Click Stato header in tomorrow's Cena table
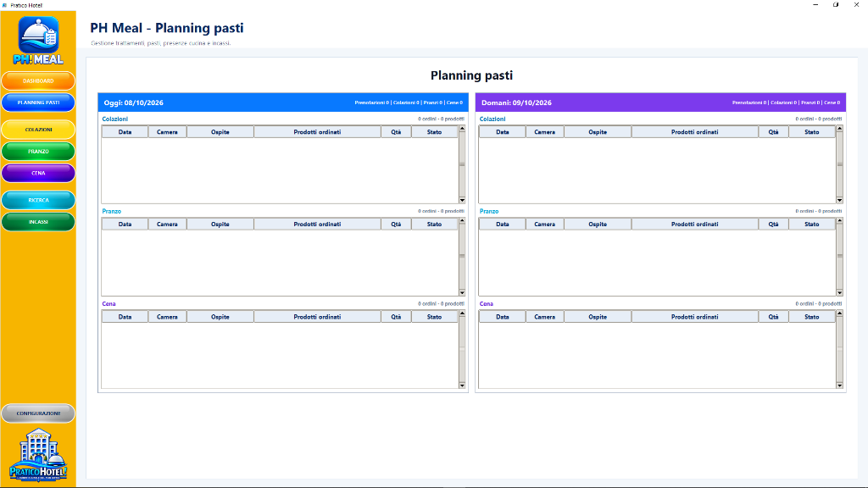This screenshot has width=868, height=488. 812,317
